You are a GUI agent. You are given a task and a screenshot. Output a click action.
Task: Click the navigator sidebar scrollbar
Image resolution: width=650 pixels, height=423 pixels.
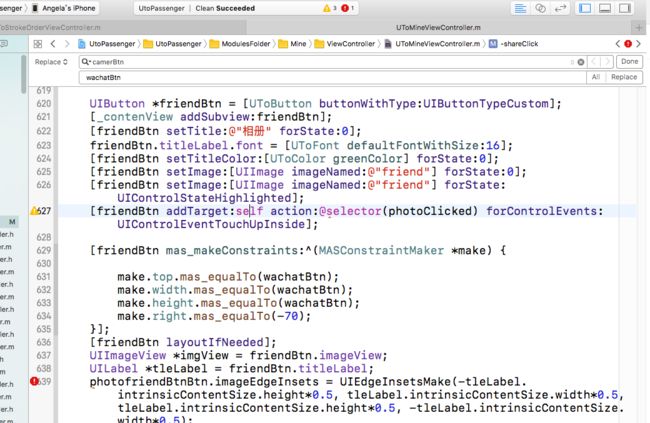[24, 74]
